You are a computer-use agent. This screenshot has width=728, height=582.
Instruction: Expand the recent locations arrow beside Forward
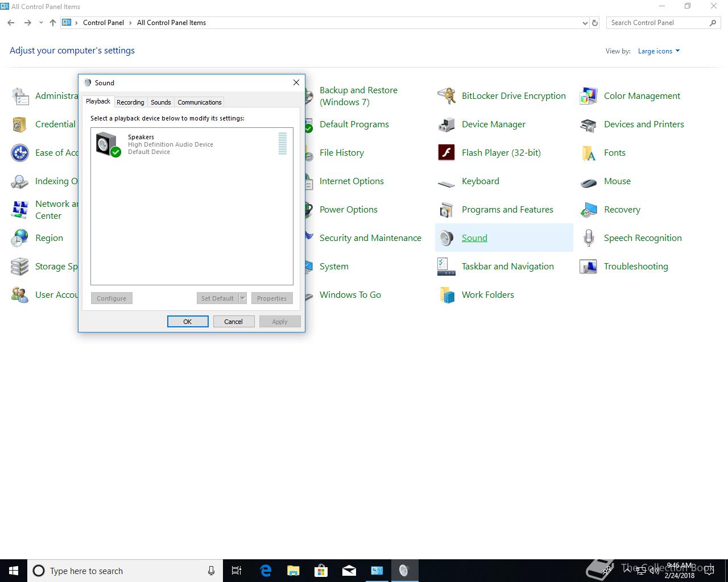[41, 23]
